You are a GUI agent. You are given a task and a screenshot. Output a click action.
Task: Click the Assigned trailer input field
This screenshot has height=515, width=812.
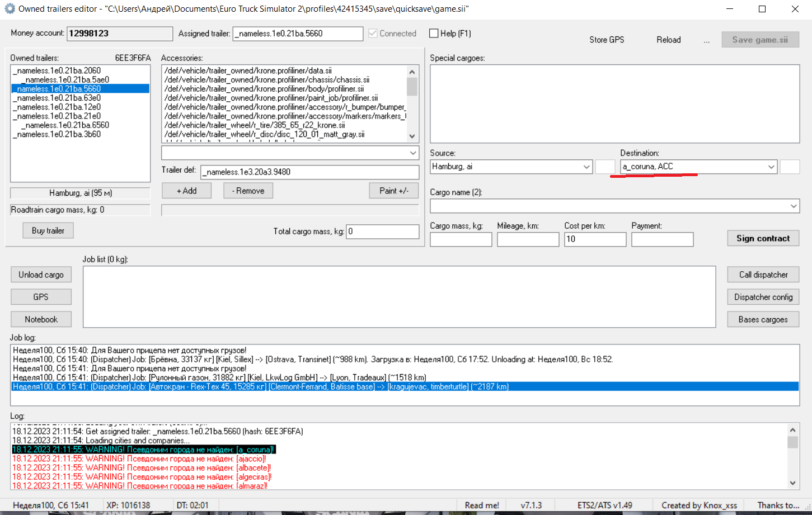click(x=298, y=34)
